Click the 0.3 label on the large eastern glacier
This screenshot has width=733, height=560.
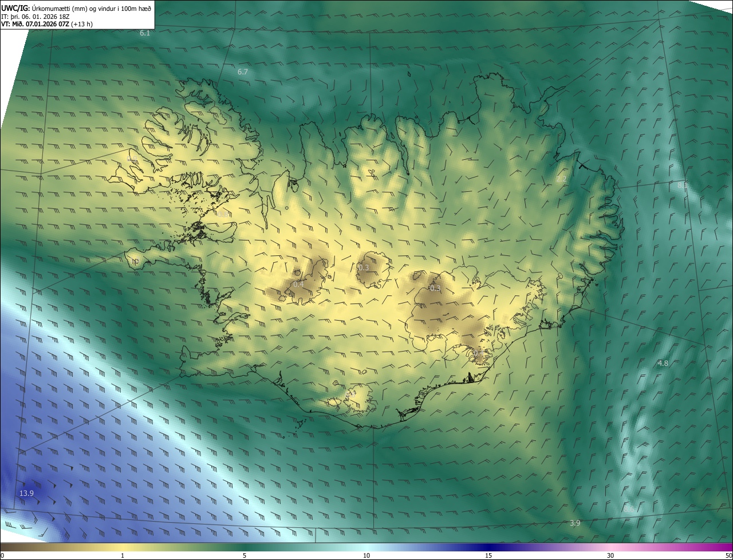click(x=435, y=289)
